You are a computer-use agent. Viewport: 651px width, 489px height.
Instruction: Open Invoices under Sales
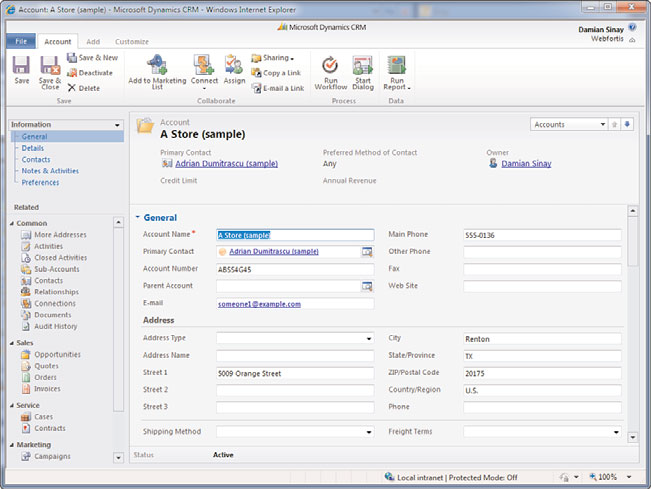[x=41, y=389]
